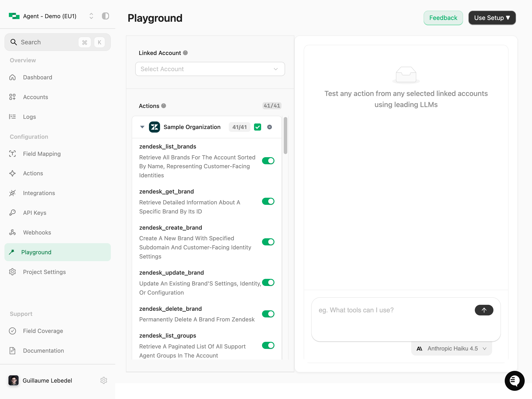
Task: Collapse the Sample Organization actions list
Action: (142, 127)
